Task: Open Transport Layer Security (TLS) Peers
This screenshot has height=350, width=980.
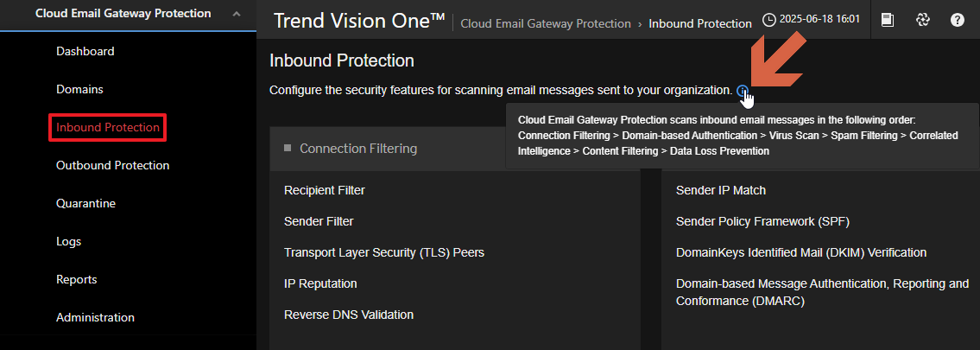Action: (384, 252)
